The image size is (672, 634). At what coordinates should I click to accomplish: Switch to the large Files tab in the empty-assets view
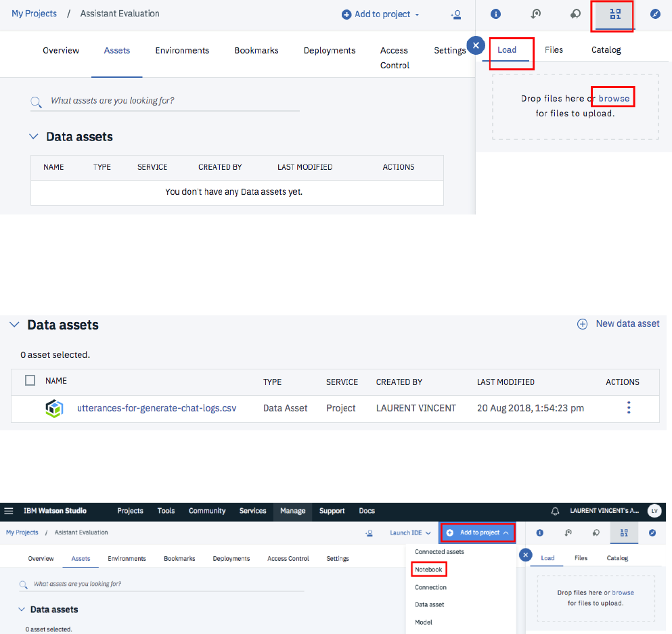coord(554,49)
